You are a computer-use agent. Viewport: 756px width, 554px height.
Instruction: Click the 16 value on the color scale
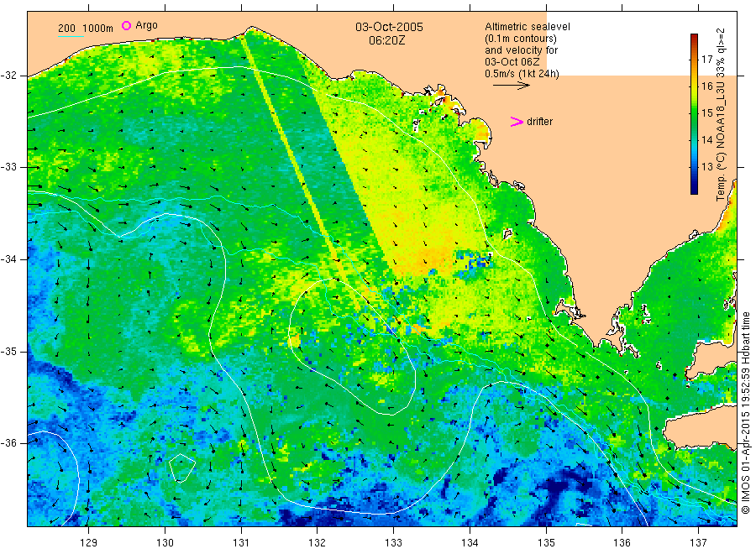[x=706, y=86]
